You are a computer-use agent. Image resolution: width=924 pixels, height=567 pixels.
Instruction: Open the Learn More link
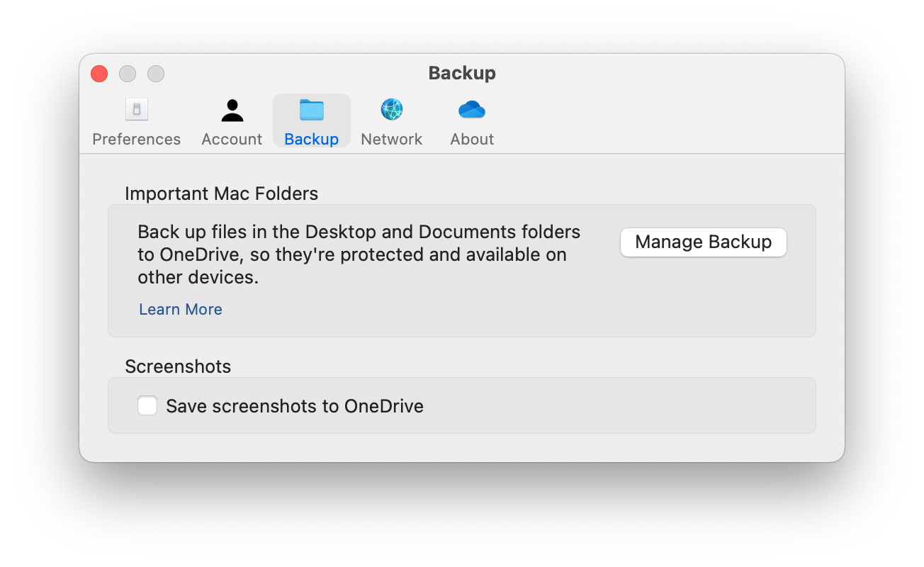pos(180,309)
